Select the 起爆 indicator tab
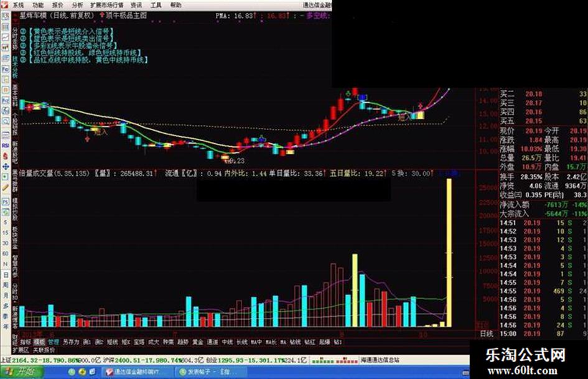The width and height of the screenshot is (588, 379). [x=325, y=342]
